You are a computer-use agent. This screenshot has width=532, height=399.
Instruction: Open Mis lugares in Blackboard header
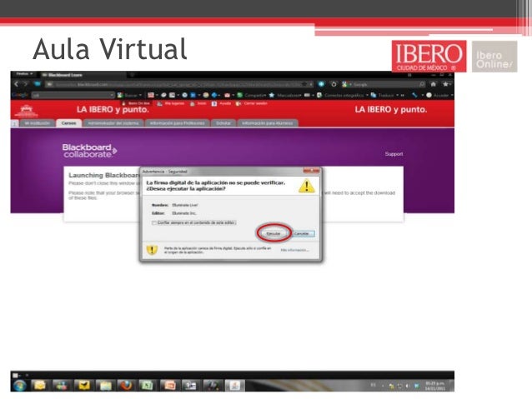[x=171, y=103]
